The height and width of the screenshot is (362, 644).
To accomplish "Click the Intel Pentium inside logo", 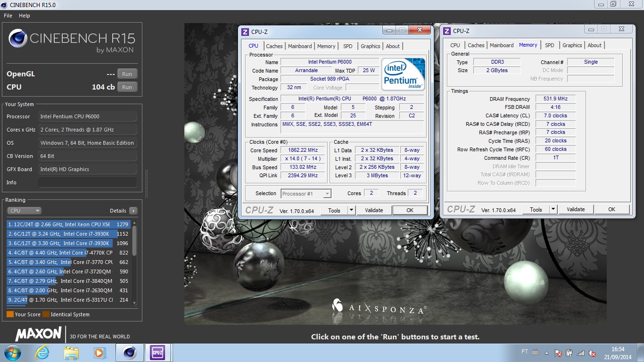I will pyautogui.click(x=403, y=74).
